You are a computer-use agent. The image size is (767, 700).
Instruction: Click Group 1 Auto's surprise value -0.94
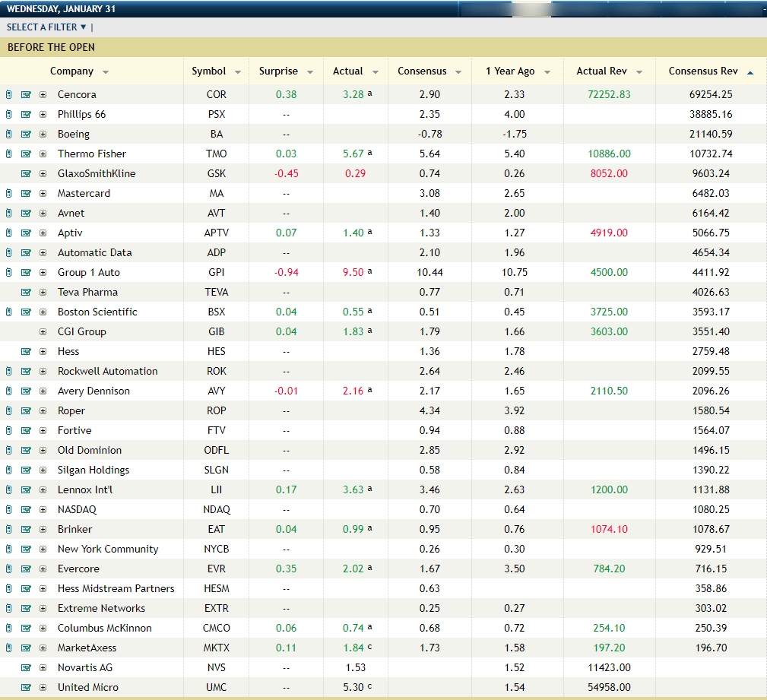click(x=286, y=272)
